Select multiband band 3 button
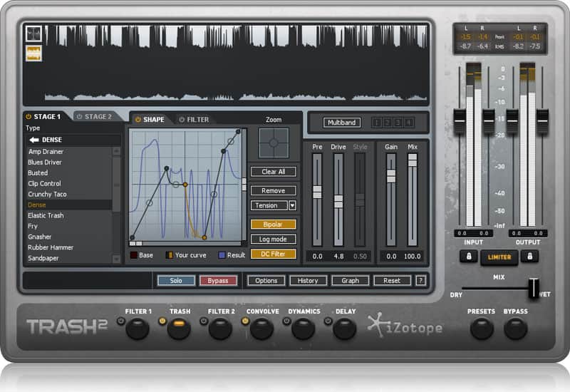Screen dimensions: 570x392 click(x=398, y=123)
